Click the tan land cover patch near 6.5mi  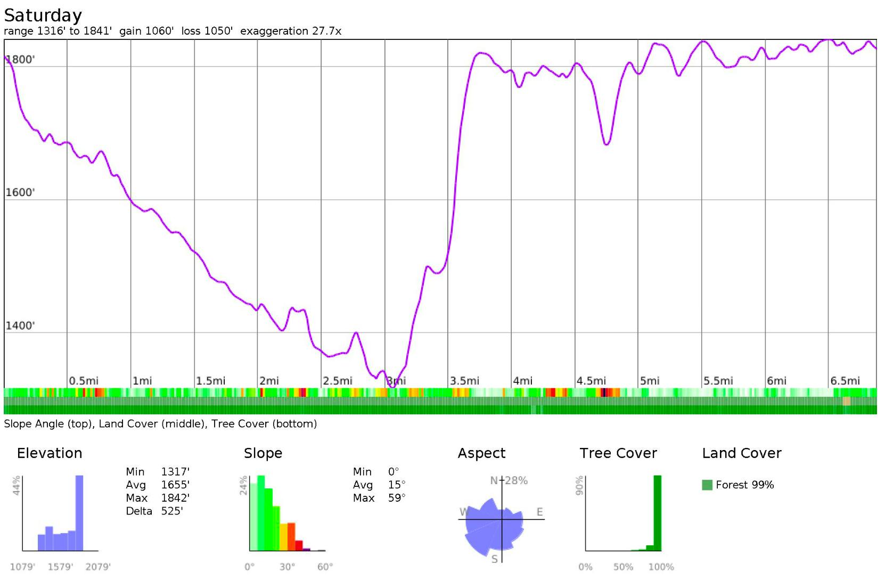[x=846, y=401]
